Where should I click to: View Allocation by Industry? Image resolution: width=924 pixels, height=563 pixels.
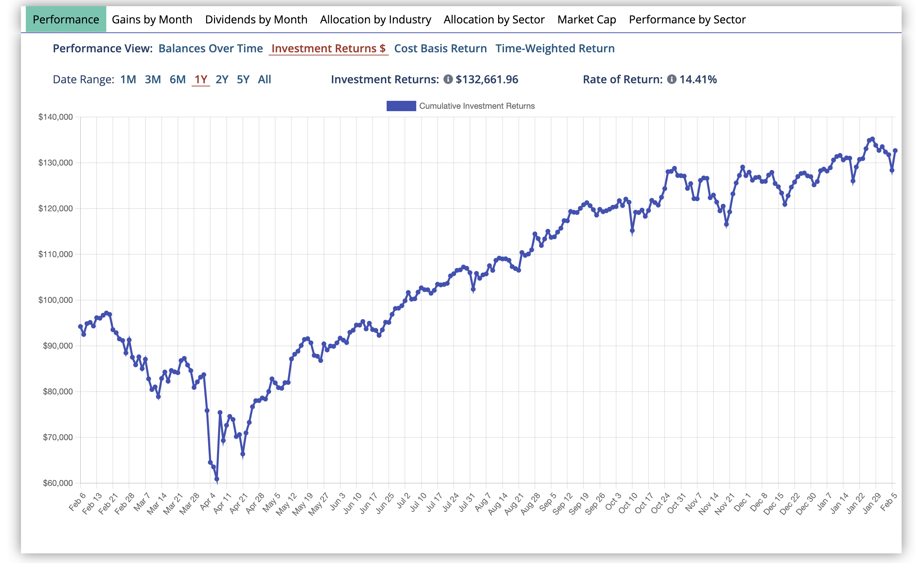pyautogui.click(x=375, y=20)
